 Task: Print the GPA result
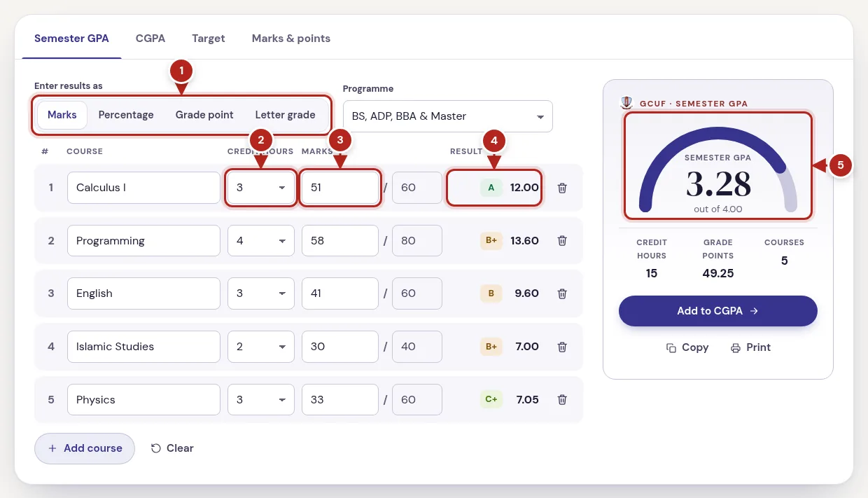pyautogui.click(x=750, y=347)
